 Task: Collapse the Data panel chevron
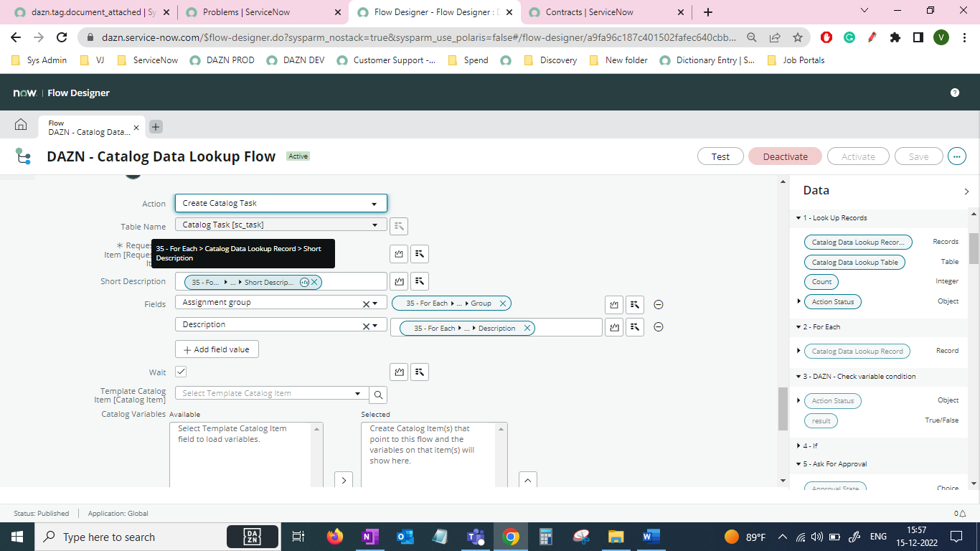[x=966, y=192]
